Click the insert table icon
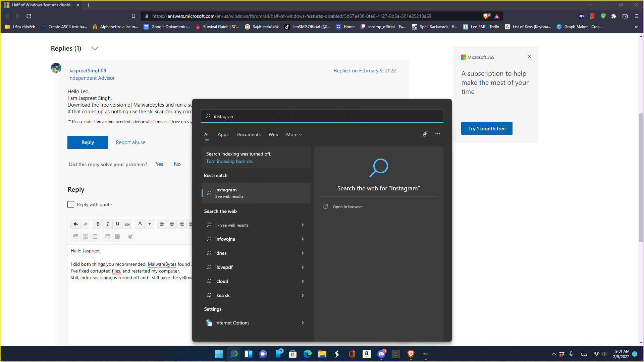644x362 pixels. tap(117, 237)
